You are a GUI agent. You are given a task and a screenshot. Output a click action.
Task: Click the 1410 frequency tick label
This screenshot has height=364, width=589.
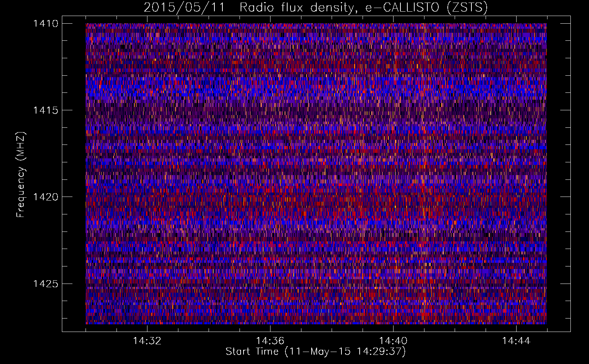coord(46,24)
